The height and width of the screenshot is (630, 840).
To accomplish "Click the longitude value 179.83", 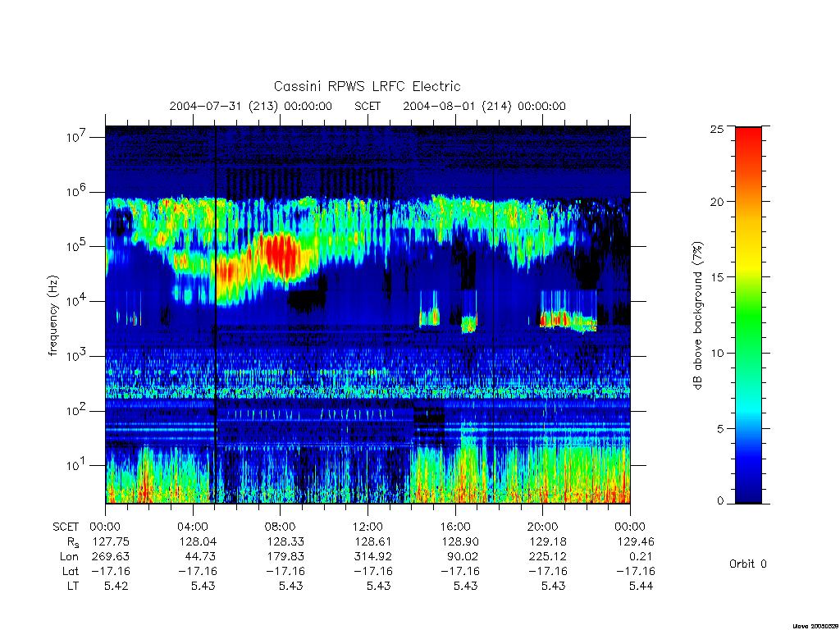I will click(x=285, y=557).
